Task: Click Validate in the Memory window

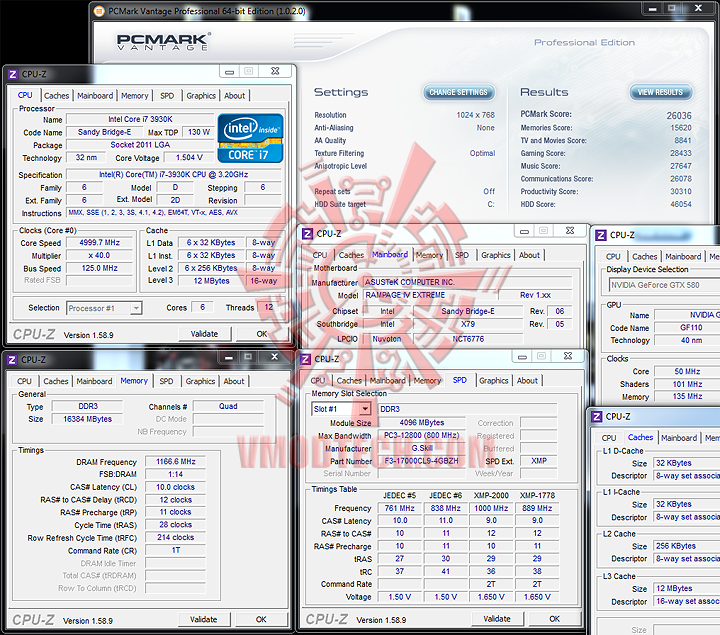Action: tap(203, 619)
